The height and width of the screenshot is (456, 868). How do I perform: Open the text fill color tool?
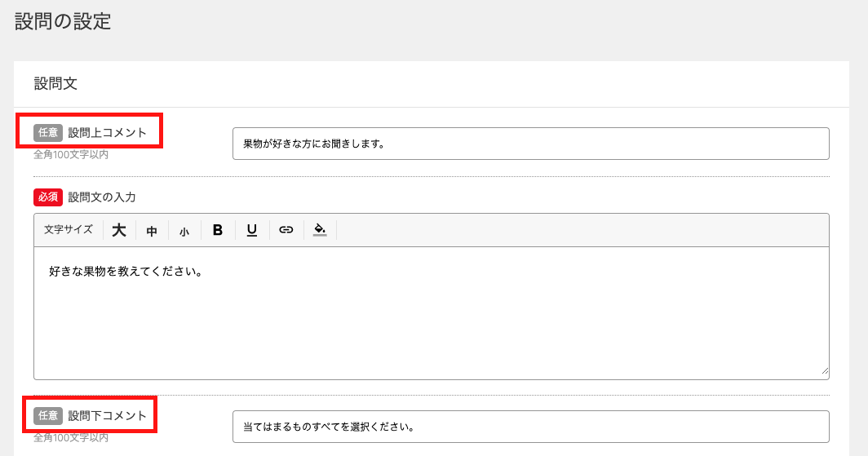[320, 230]
